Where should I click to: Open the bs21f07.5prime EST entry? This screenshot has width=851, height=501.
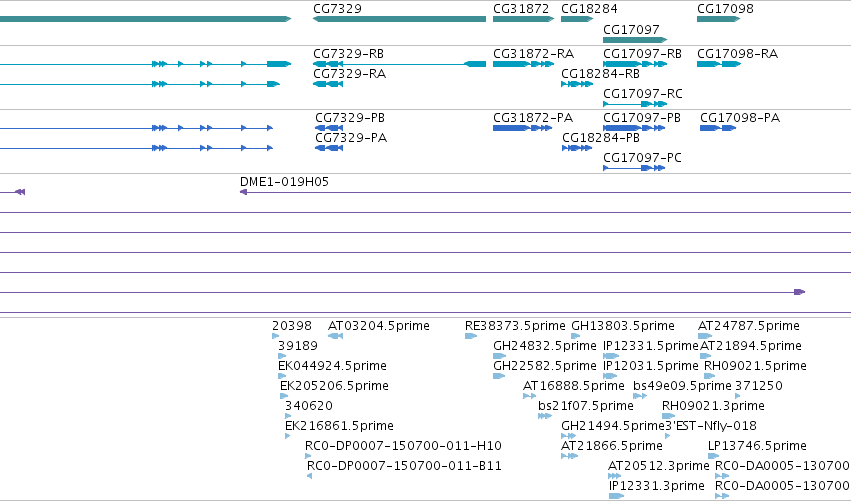tap(586, 406)
